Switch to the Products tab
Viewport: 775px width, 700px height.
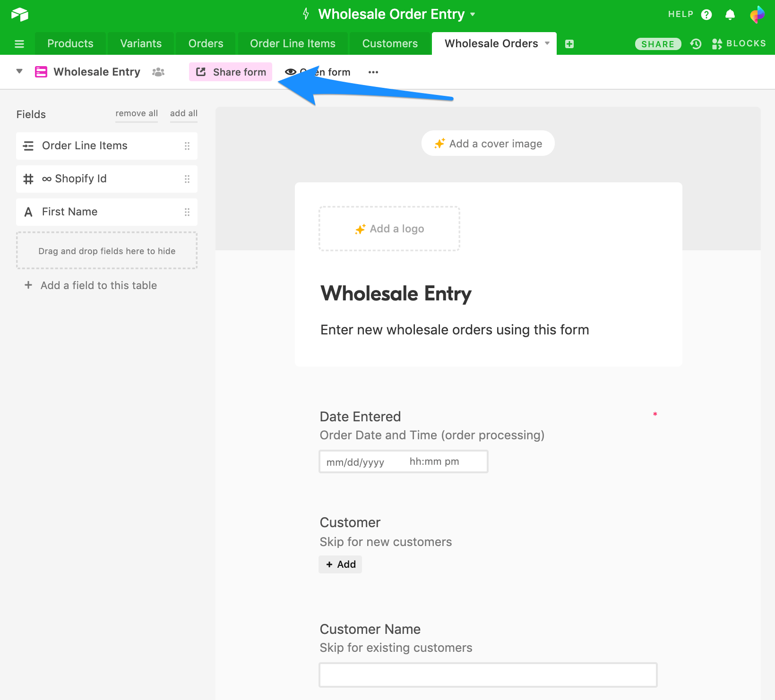pos(70,43)
